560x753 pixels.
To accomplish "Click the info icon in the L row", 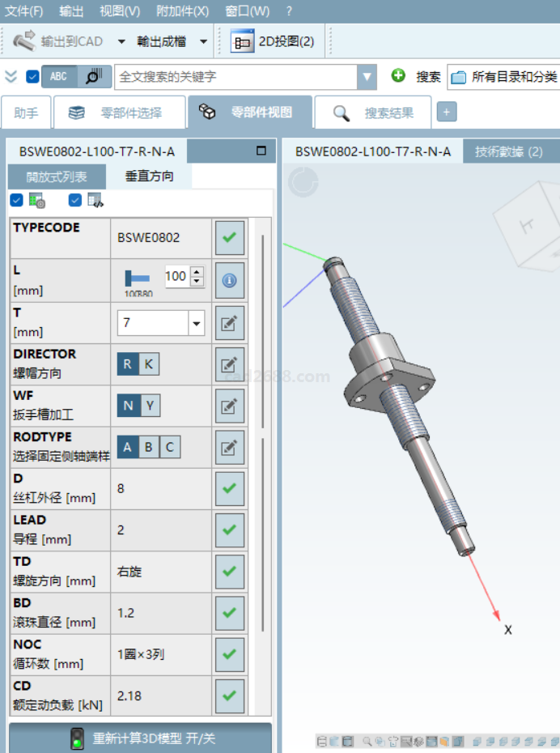I will [x=229, y=280].
